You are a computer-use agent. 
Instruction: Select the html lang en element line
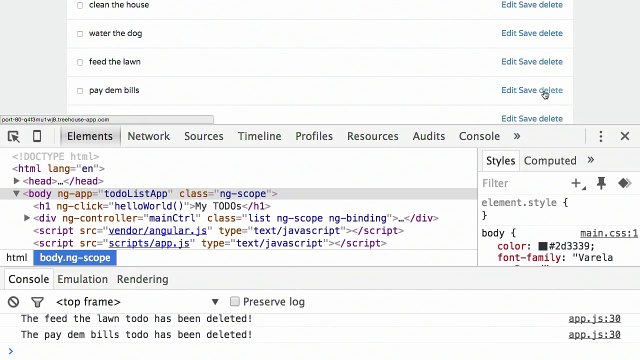point(58,169)
